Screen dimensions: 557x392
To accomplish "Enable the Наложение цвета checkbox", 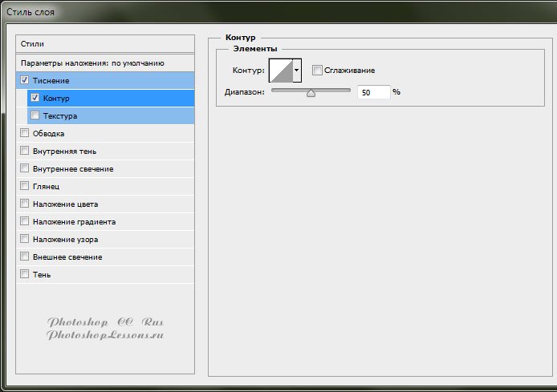I will [x=24, y=204].
